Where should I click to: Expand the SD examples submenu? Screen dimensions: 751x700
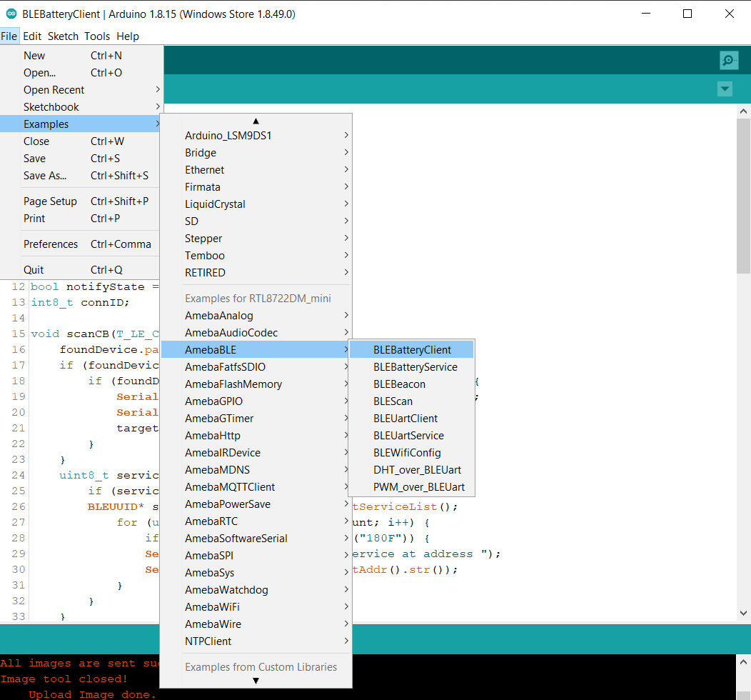[256, 221]
